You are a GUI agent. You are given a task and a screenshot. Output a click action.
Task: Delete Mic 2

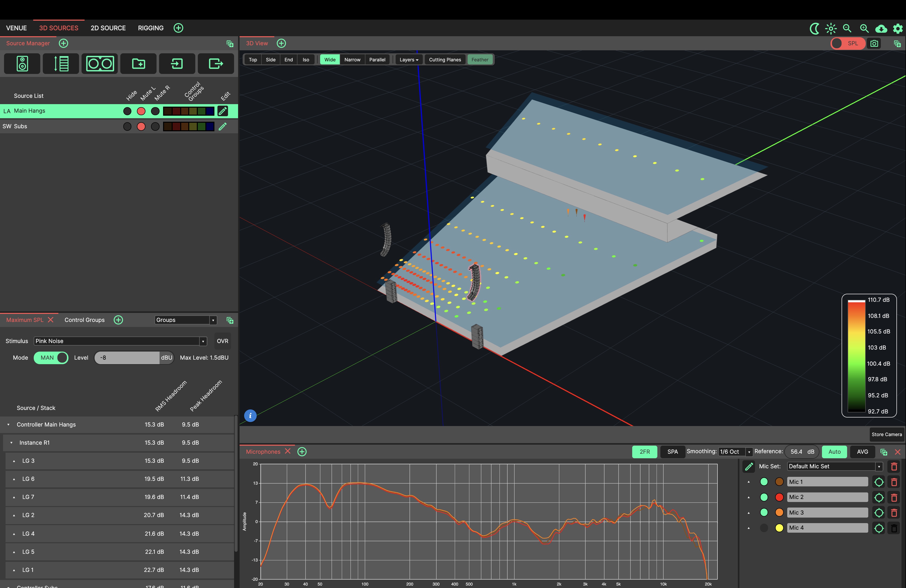tap(894, 497)
